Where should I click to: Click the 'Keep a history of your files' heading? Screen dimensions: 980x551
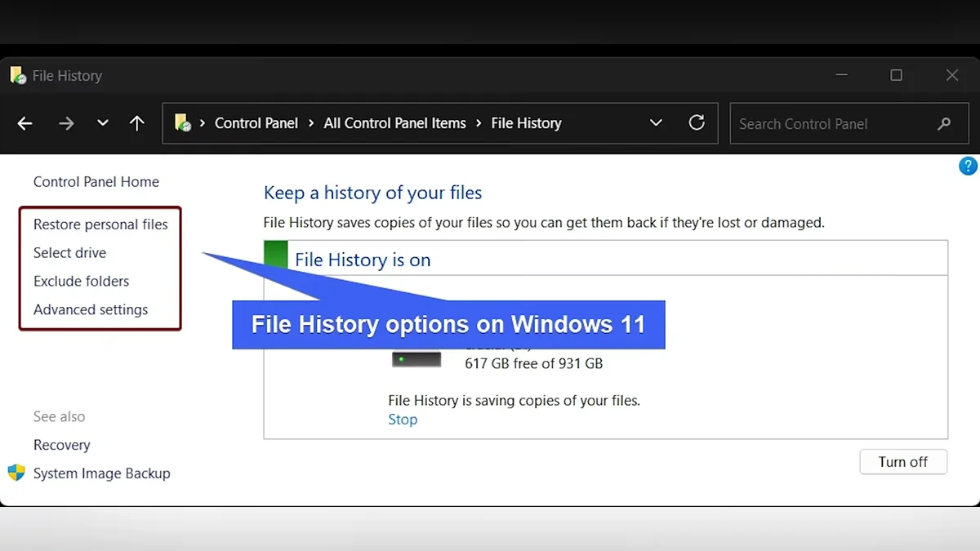coord(372,193)
